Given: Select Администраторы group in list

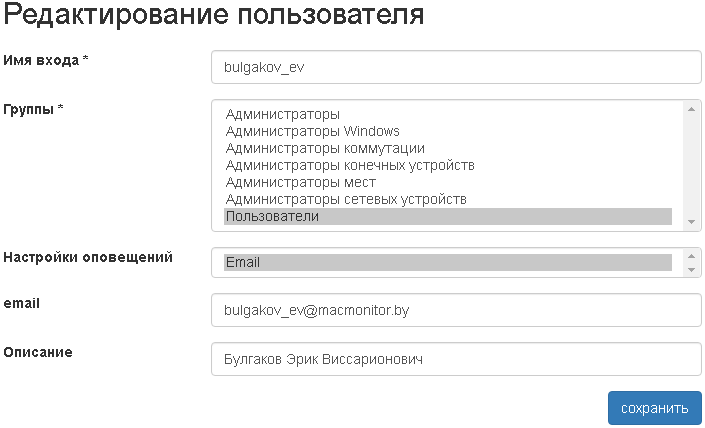Looking at the screenshot, I should pos(283,114).
